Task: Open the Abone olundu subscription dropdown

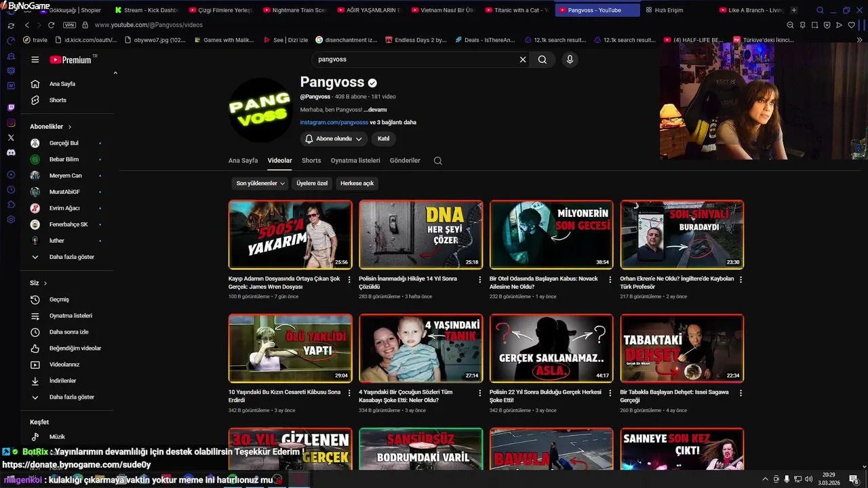Action: (x=334, y=138)
